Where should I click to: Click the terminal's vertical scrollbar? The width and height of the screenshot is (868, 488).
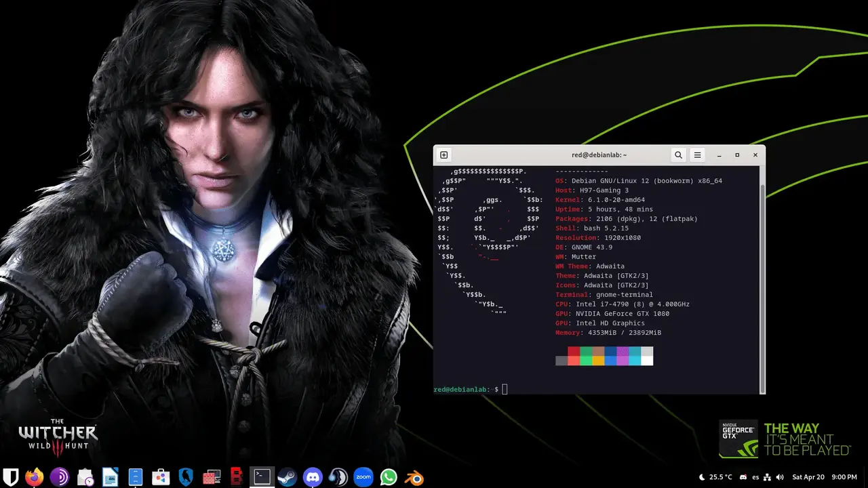(762, 279)
